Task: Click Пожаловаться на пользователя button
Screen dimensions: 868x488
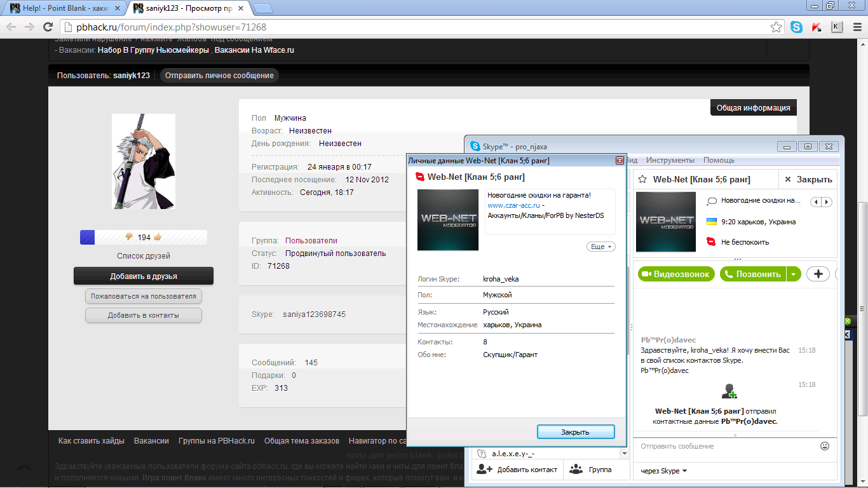Action: [x=144, y=296]
